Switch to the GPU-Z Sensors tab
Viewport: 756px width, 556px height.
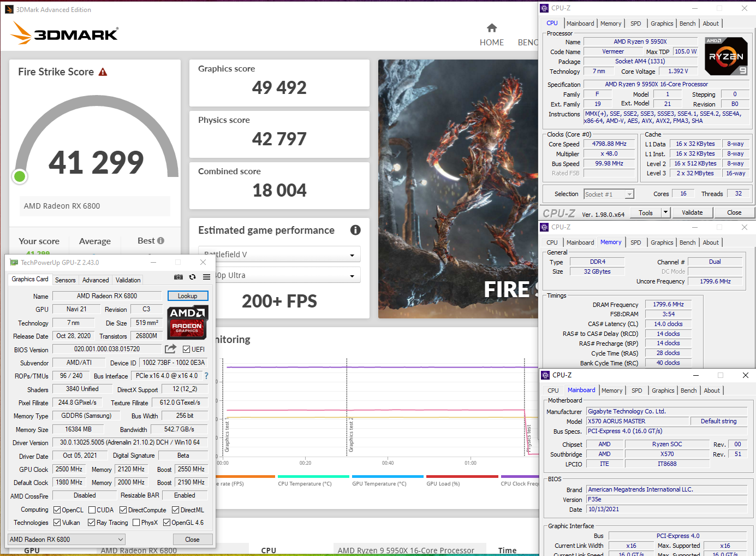66,280
